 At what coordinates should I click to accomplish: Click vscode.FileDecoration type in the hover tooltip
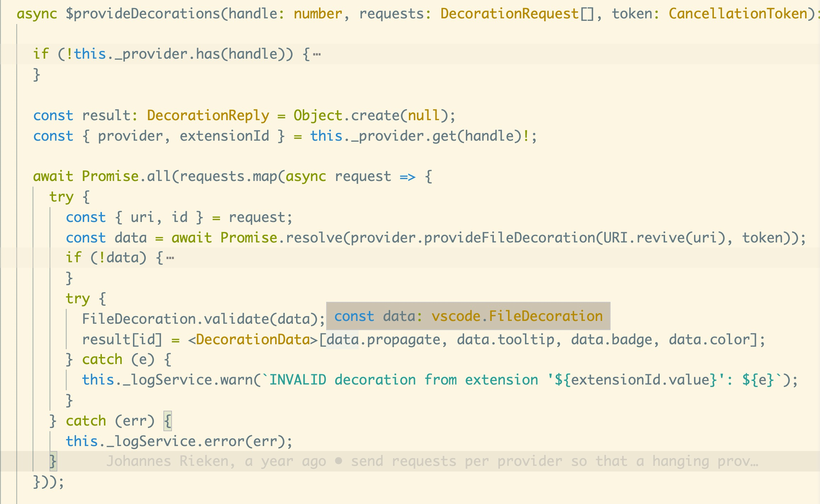tap(517, 316)
